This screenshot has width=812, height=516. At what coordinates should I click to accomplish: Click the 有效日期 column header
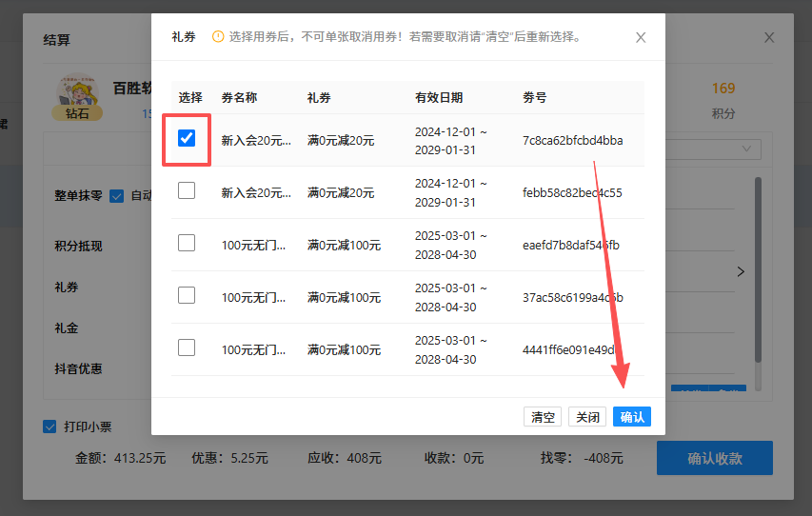pos(439,97)
